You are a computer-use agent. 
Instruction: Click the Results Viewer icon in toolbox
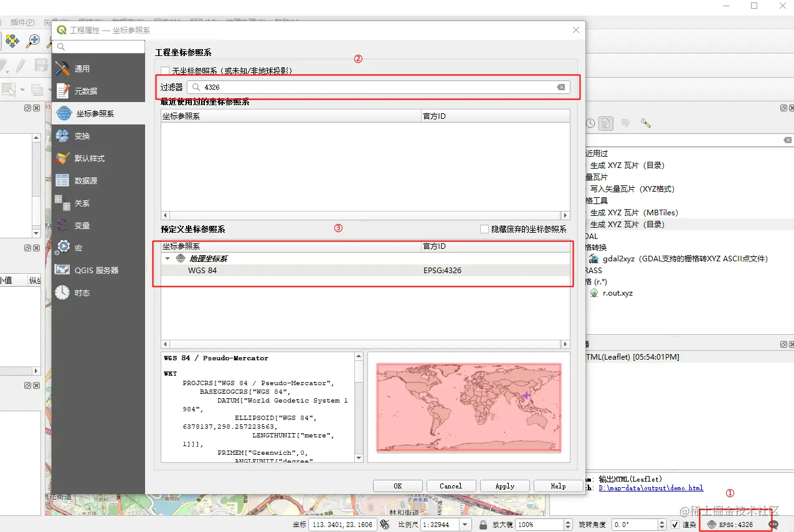click(x=607, y=123)
